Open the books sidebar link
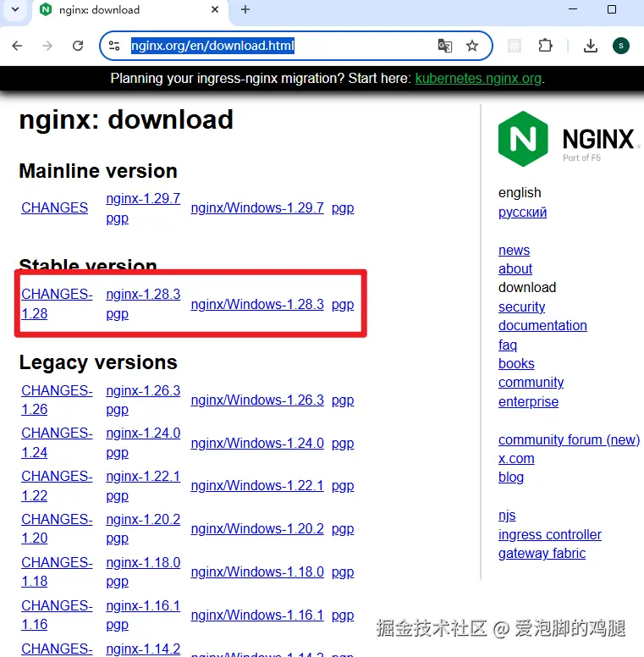 (x=516, y=364)
